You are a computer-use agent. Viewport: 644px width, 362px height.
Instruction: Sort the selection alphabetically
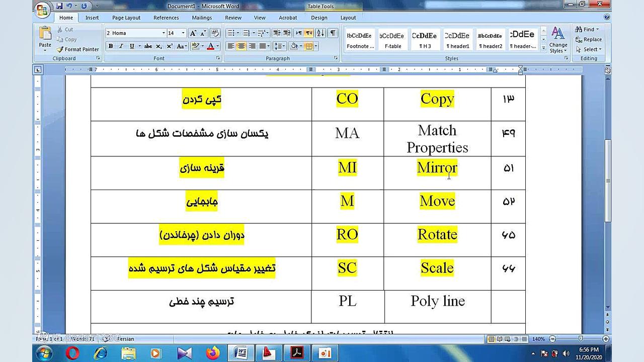pyautogui.click(x=321, y=33)
